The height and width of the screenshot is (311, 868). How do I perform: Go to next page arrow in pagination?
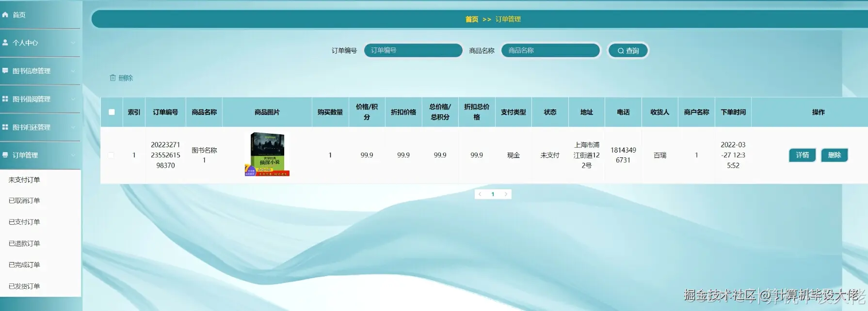(506, 194)
